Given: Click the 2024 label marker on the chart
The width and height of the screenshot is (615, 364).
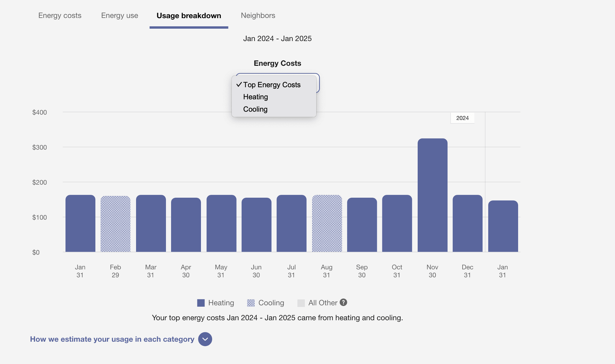Looking at the screenshot, I should pyautogui.click(x=462, y=118).
